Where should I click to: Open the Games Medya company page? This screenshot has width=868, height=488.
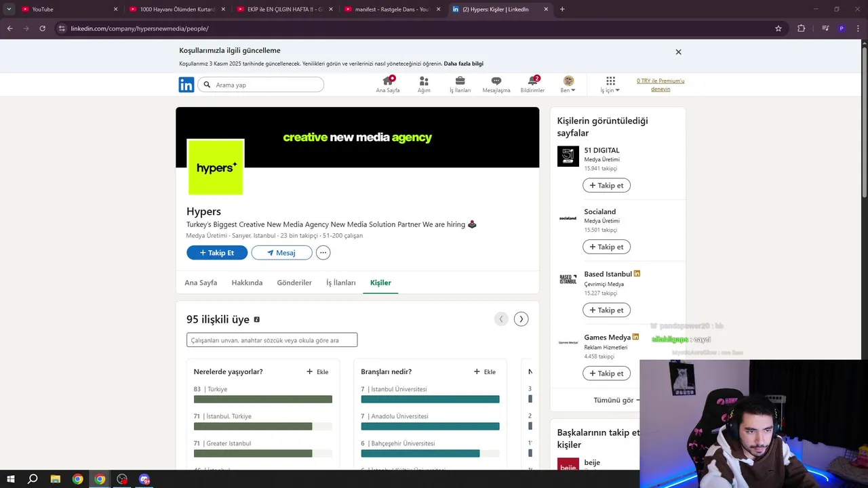coord(607,338)
